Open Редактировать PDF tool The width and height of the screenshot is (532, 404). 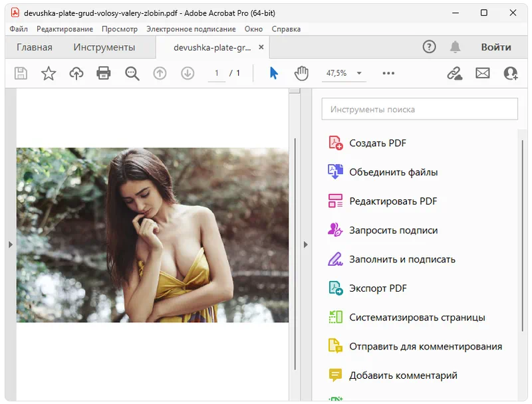click(393, 201)
